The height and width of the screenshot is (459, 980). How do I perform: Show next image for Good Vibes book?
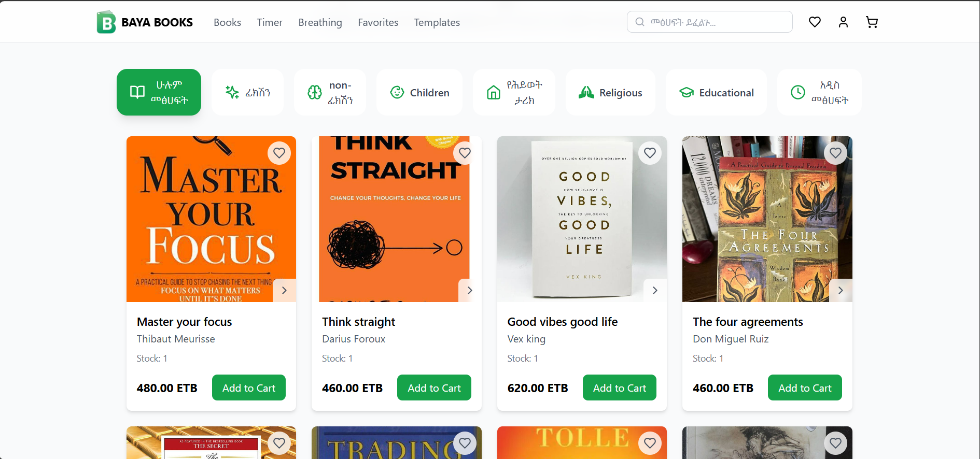655,291
